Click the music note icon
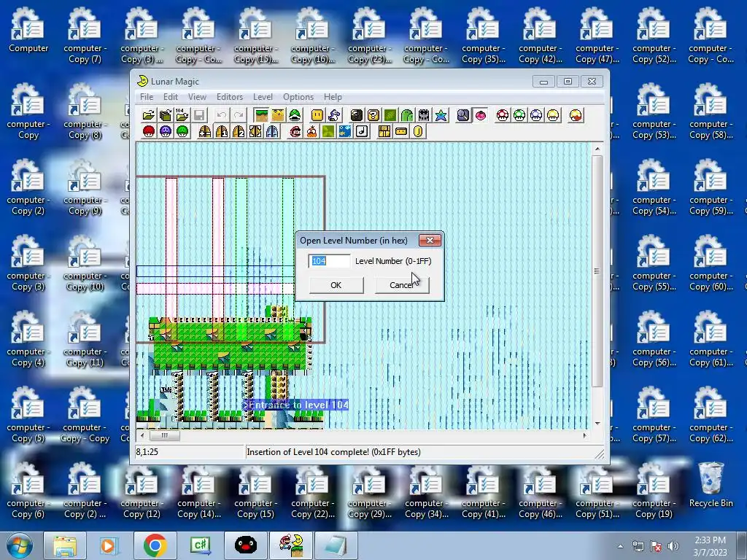This screenshot has height=560, width=747. coord(362,131)
